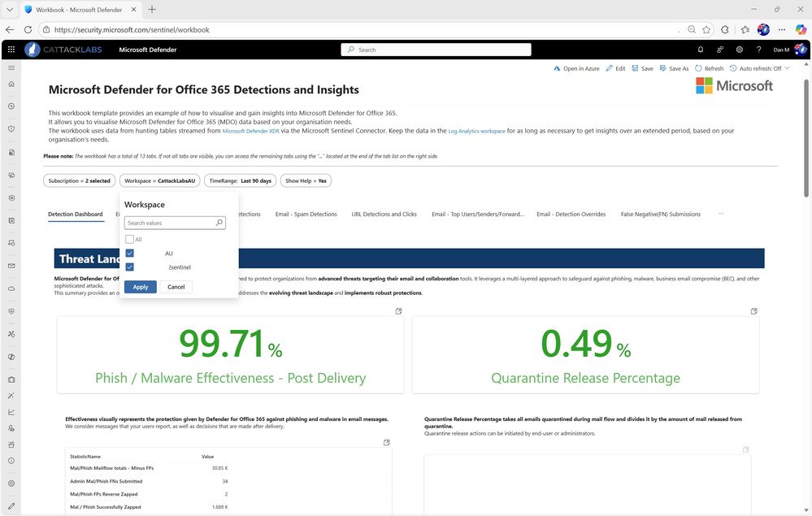Screen dimensions: 812x516
Task: Go back with the browser back arrow
Action: pos(9,29)
